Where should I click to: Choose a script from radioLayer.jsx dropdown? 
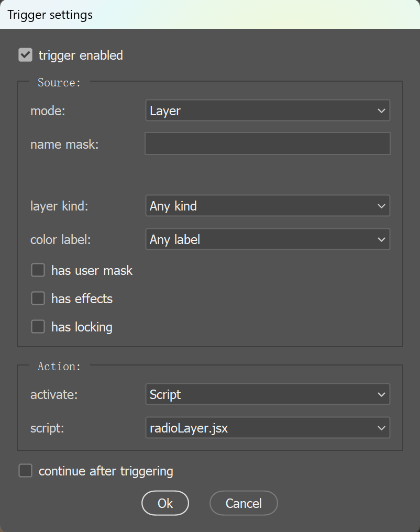pos(268,427)
